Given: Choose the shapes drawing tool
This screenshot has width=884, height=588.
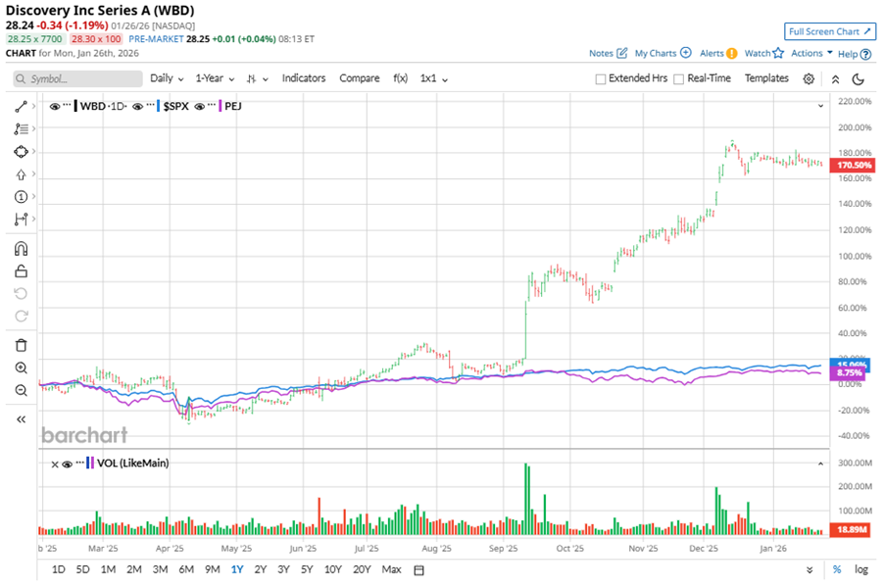Looking at the screenshot, I should 21,152.
